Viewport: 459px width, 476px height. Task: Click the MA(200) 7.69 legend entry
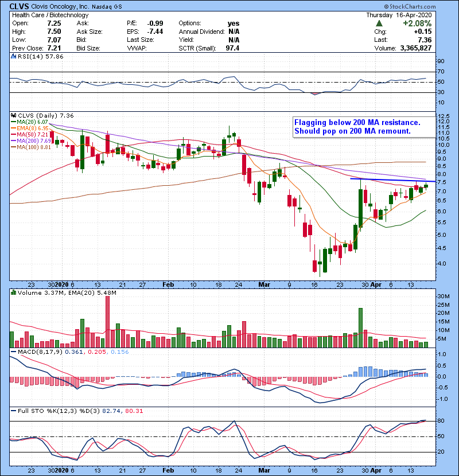click(x=31, y=141)
